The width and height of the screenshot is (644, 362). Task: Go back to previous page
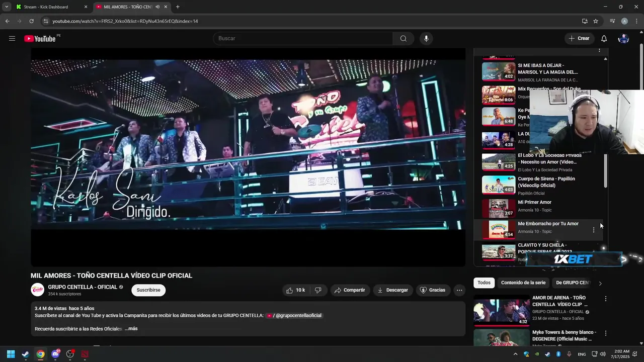[7, 21]
